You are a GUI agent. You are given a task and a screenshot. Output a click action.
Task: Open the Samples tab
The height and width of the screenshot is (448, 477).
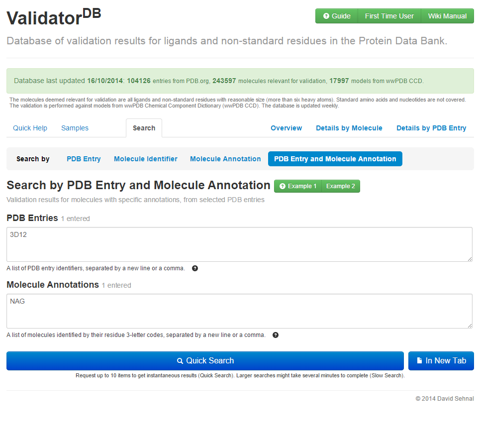tap(75, 128)
